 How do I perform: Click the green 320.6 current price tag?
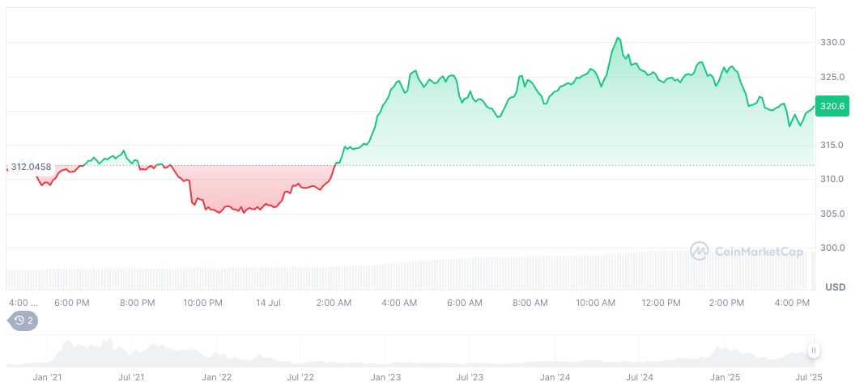832,106
